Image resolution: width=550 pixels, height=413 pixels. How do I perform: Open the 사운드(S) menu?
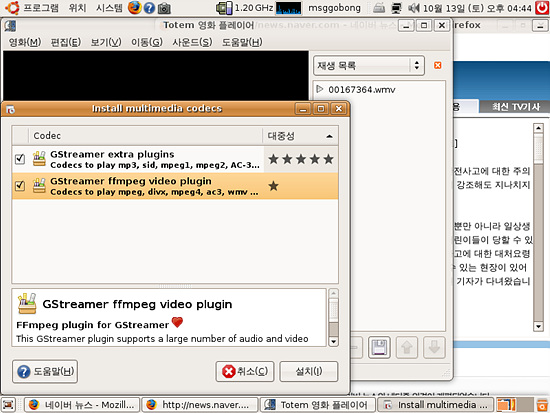[x=192, y=42]
